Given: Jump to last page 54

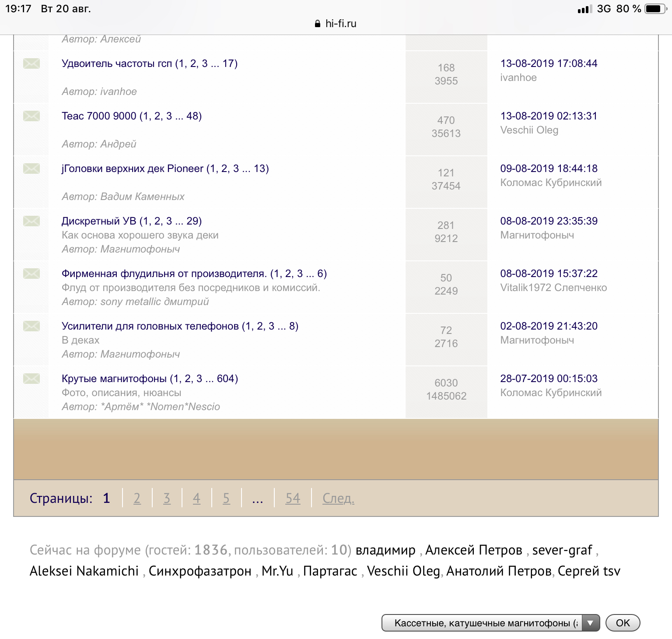Looking at the screenshot, I should pyautogui.click(x=293, y=498).
